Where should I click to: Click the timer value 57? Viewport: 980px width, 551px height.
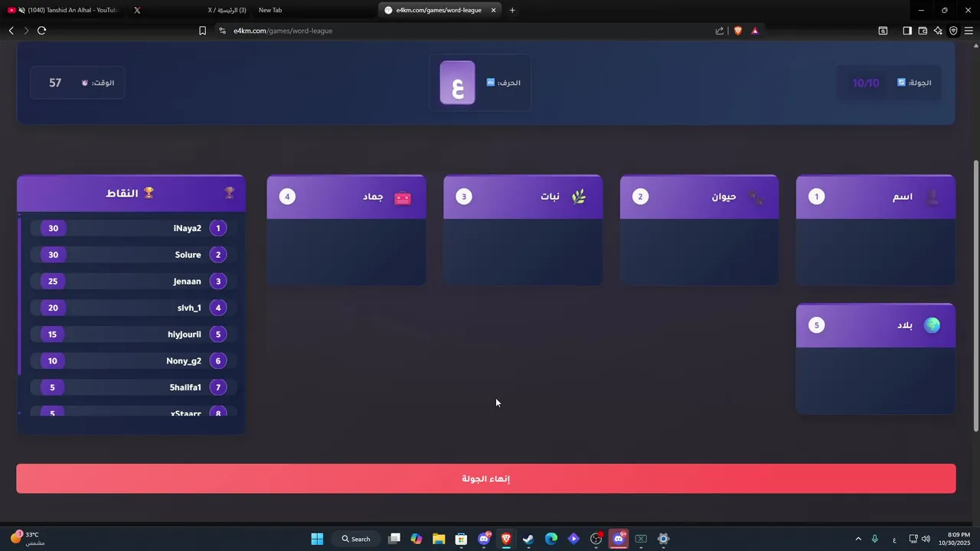[x=55, y=83]
